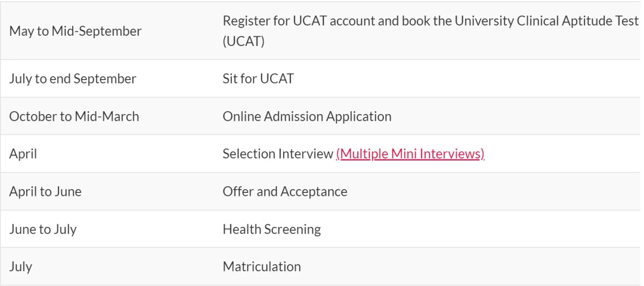Open the Multiple Mini Interviews link

[410, 154]
